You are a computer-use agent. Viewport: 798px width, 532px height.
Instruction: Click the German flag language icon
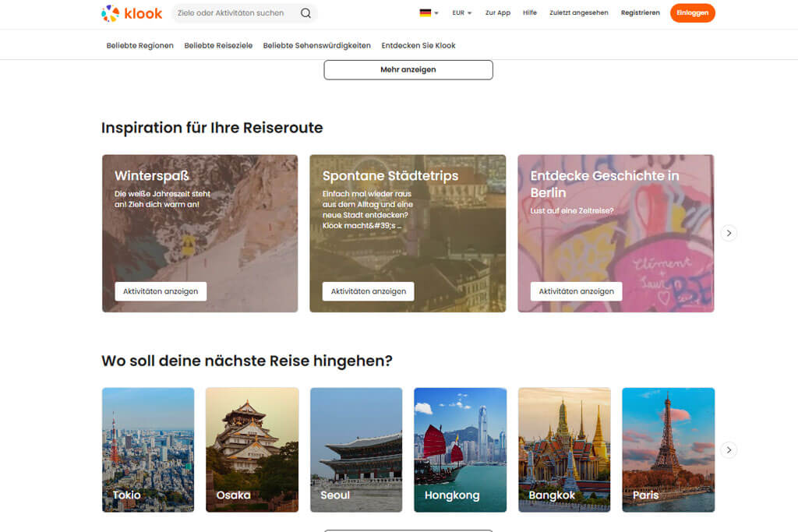click(x=425, y=12)
